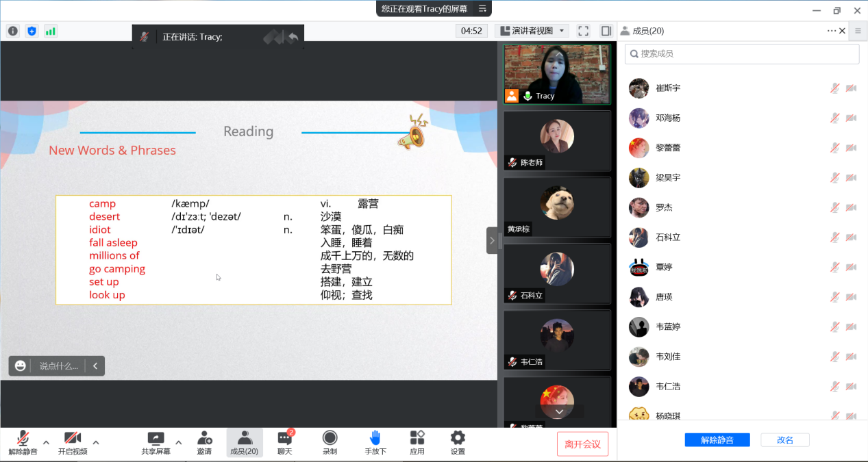The width and height of the screenshot is (868, 462).
Task: Toggle 解除静音 microphone in toolbar
Action: click(23, 439)
